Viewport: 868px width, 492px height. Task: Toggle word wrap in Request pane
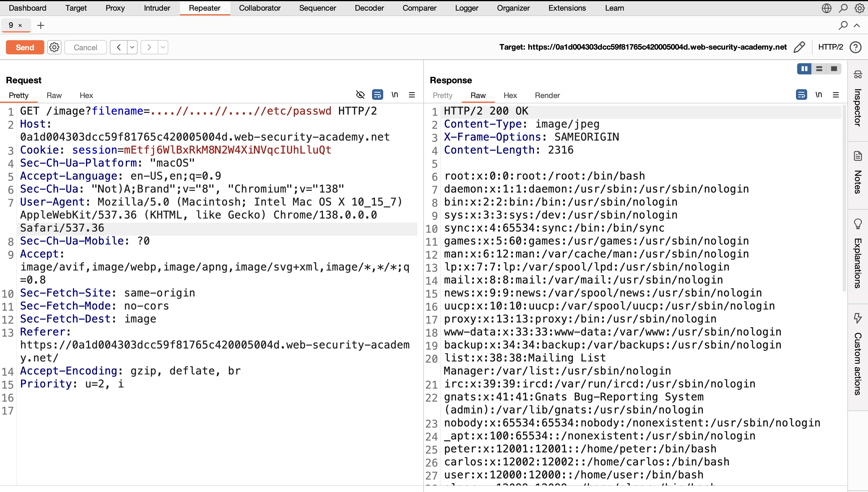(377, 95)
